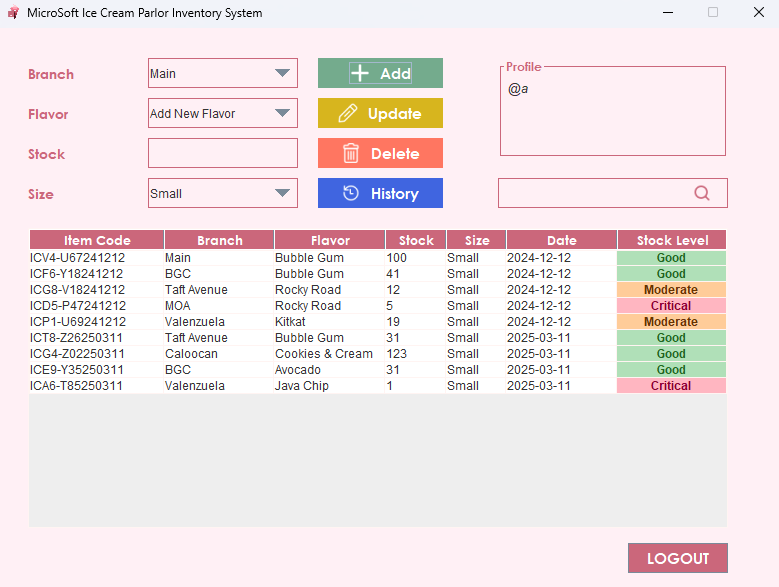
Task: Click the Critical status cell for MOA
Action: 671,306
